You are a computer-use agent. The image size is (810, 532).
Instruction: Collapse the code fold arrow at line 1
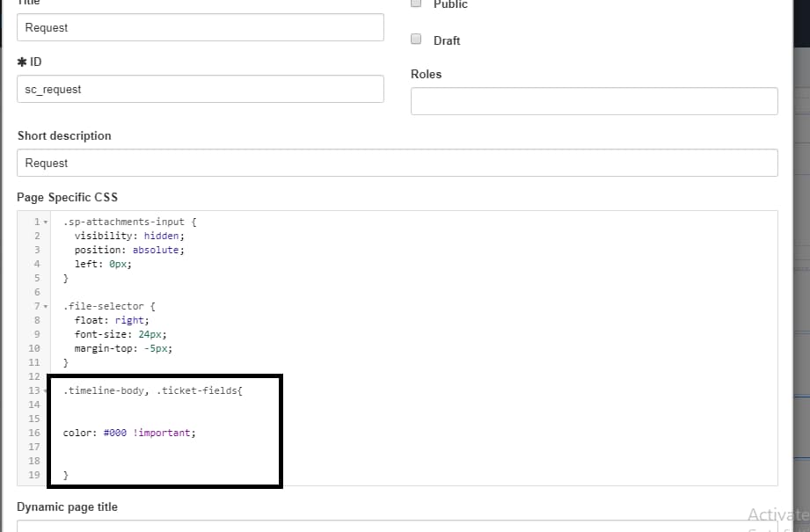point(46,222)
